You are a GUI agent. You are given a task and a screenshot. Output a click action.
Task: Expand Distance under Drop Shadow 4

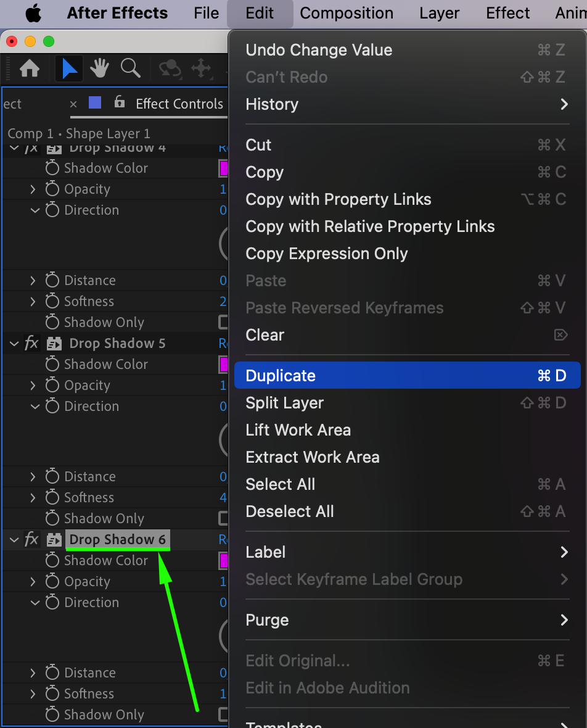point(33,281)
